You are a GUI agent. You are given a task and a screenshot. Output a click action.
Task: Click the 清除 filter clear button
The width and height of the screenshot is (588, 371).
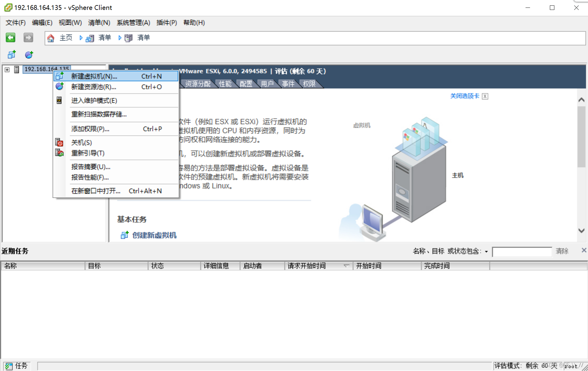(x=562, y=251)
